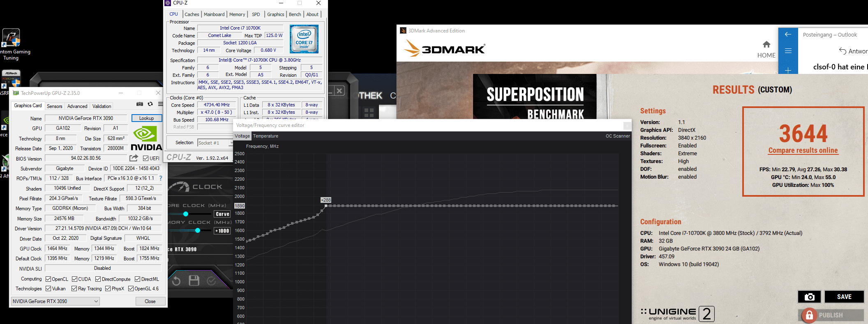Toggle the CUDA checkbox
The width and height of the screenshot is (868, 324).
point(74,279)
